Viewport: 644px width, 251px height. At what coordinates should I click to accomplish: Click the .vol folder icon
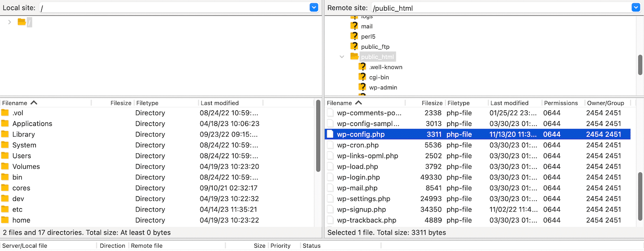point(5,113)
